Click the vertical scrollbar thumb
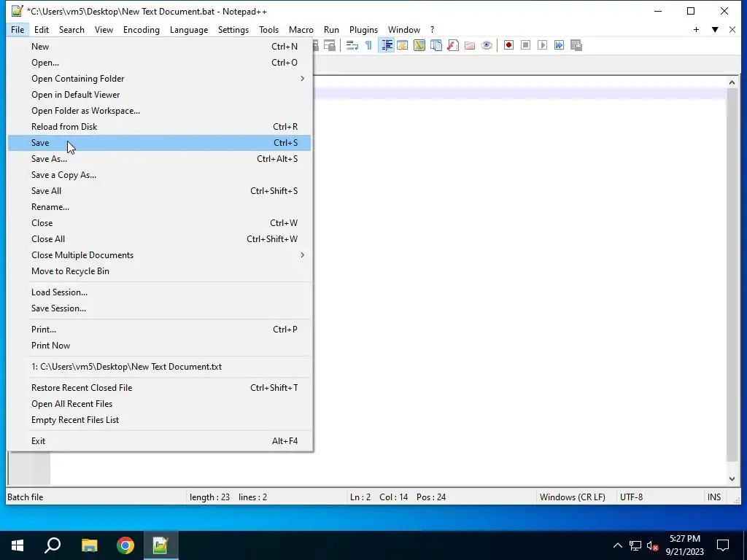This screenshot has height=560, width=747. 732,275
